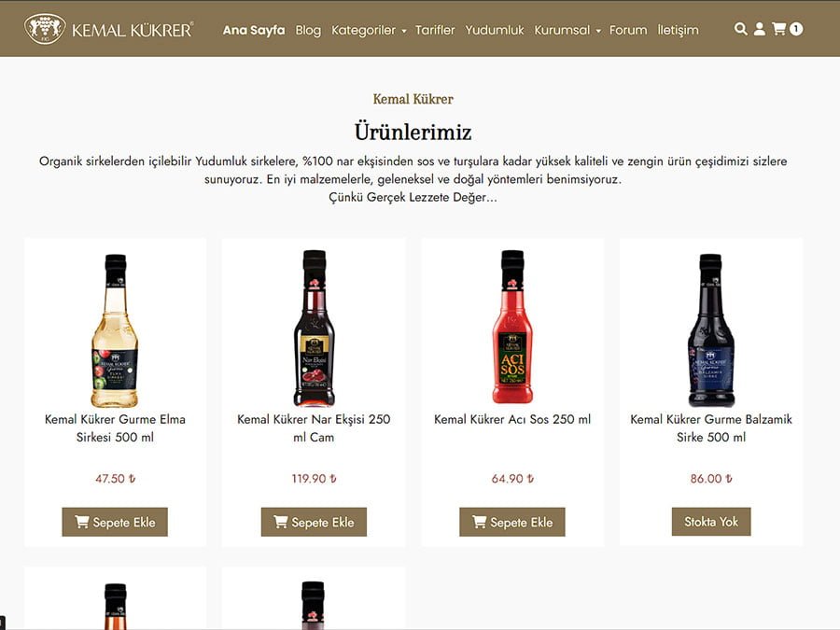
Task: Add Nar Ekşisi 250 ml to cart
Action: click(x=314, y=522)
